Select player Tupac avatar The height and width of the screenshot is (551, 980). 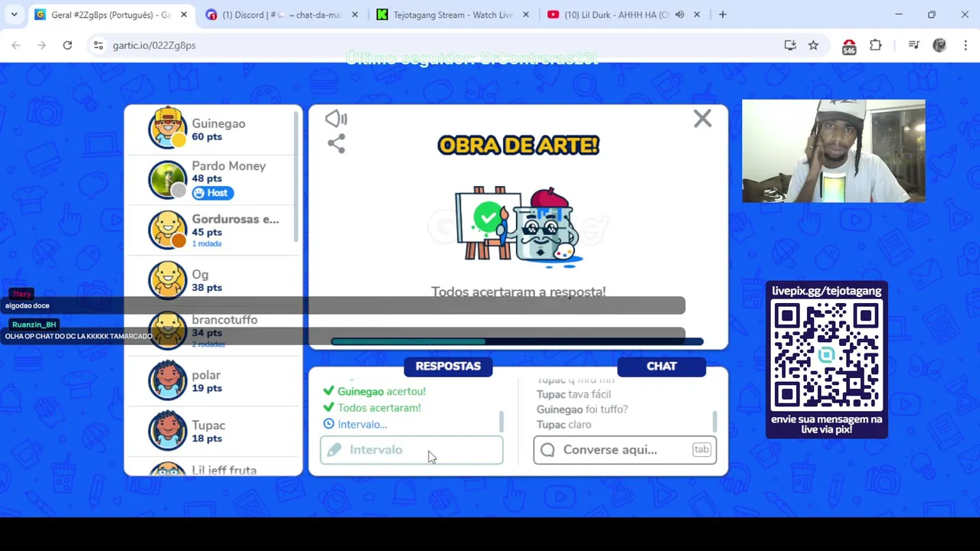point(168,431)
